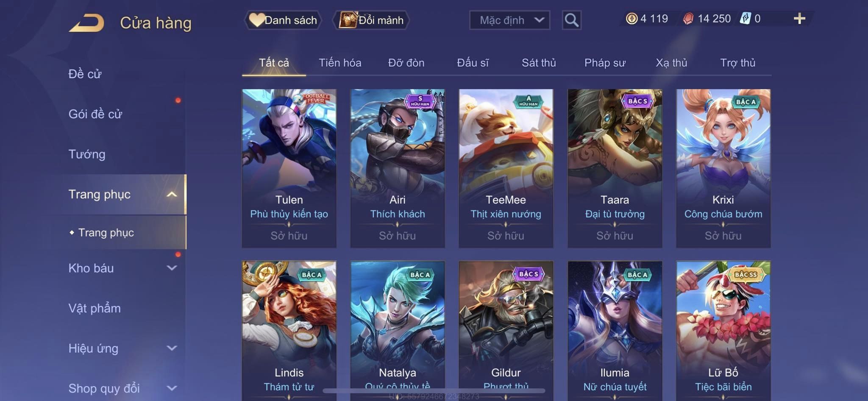
Task: Open the search magnifier icon
Action: click(571, 20)
